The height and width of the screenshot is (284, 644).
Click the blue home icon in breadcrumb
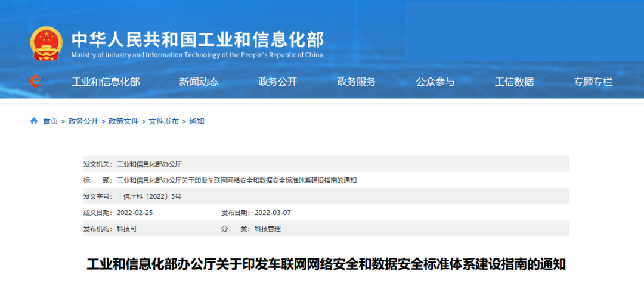[x=34, y=121]
